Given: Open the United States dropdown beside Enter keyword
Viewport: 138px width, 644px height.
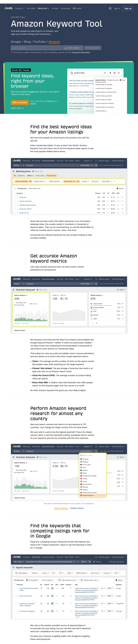Looking at the screenshot, I should tap(73, 48).
